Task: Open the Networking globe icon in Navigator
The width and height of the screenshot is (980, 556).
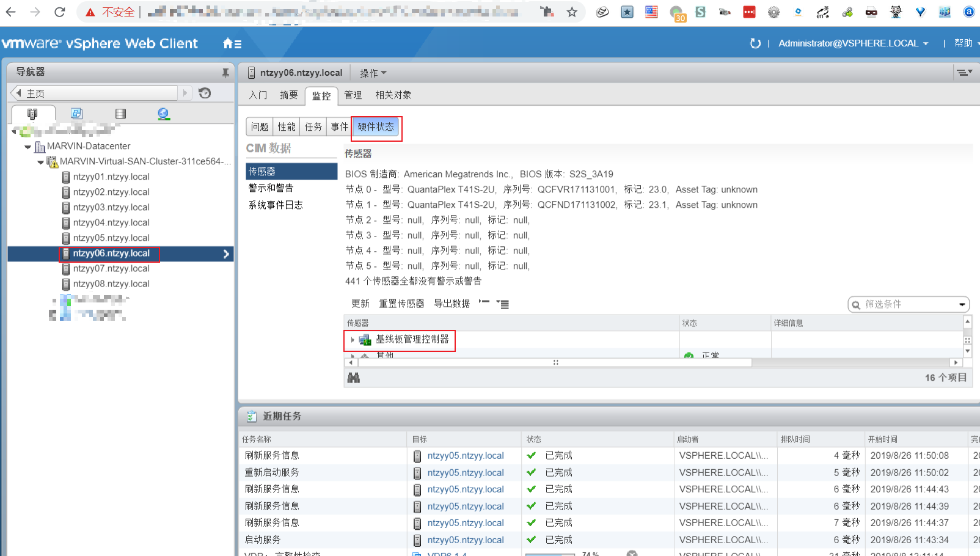Action: point(163,113)
